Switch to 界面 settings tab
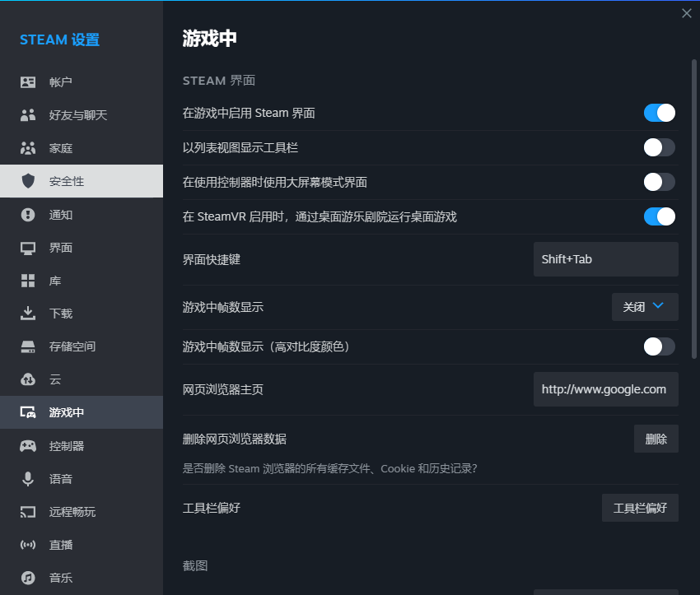This screenshot has width=700, height=595. coord(82,248)
